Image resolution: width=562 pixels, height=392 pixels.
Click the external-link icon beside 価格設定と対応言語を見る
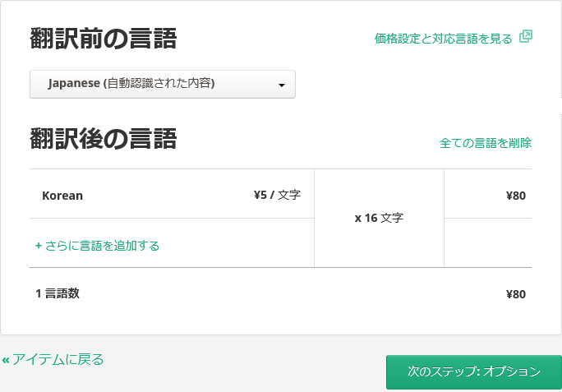pos(526,37)
